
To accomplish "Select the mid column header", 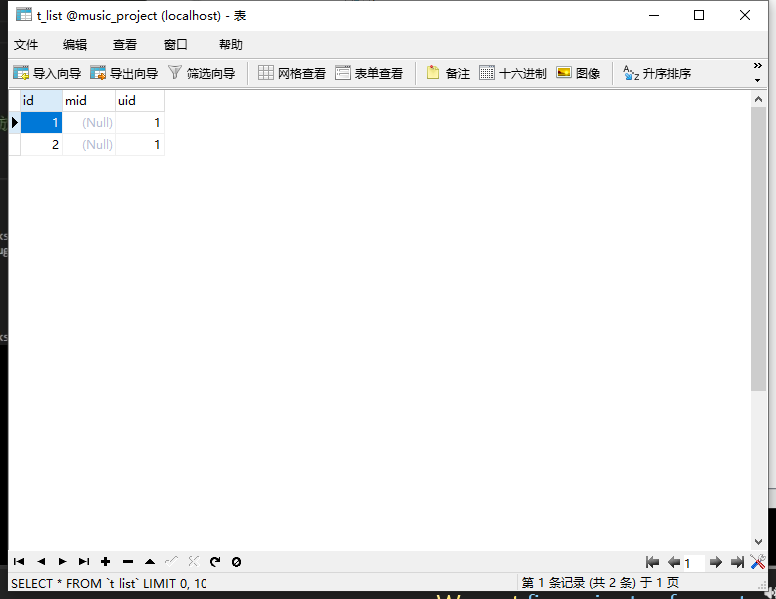I will [x=89, y=100].
